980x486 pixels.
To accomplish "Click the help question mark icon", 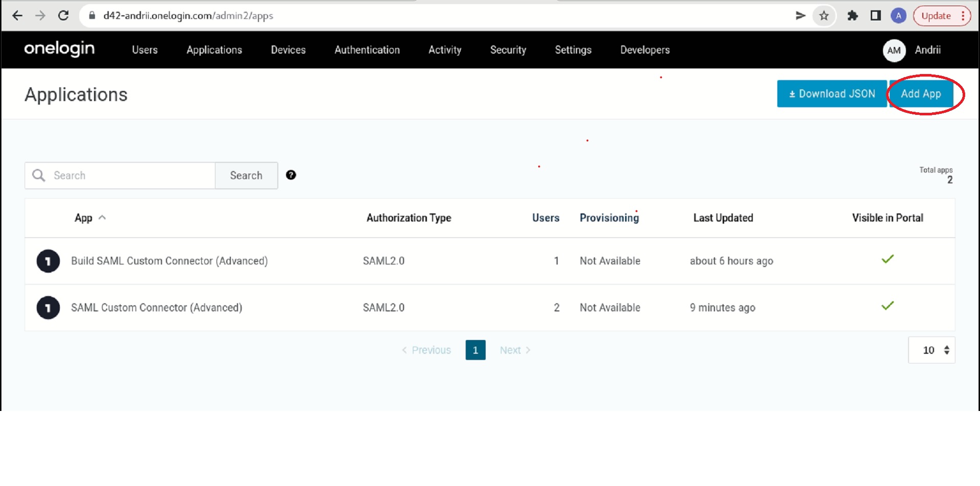I will (291, 175).
